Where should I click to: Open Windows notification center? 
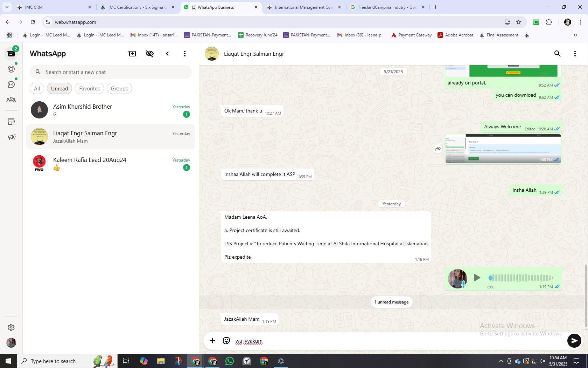[x=576, y=361]
